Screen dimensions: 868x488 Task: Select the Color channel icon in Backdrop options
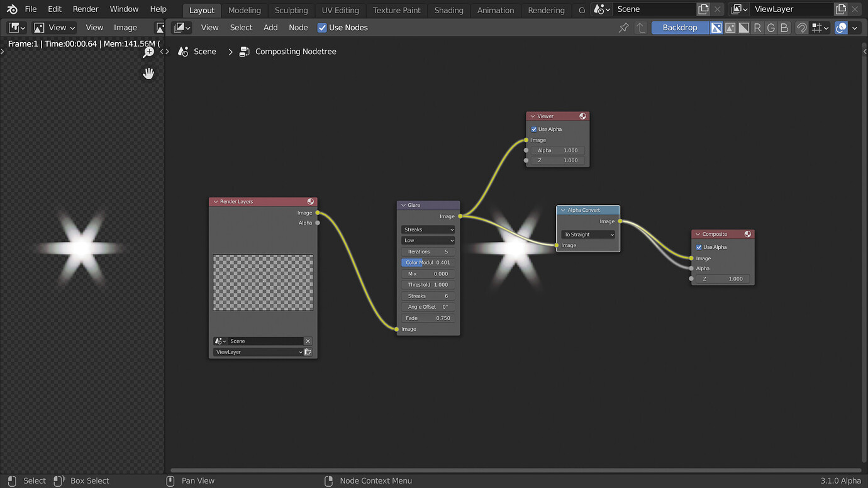point(717,28)
